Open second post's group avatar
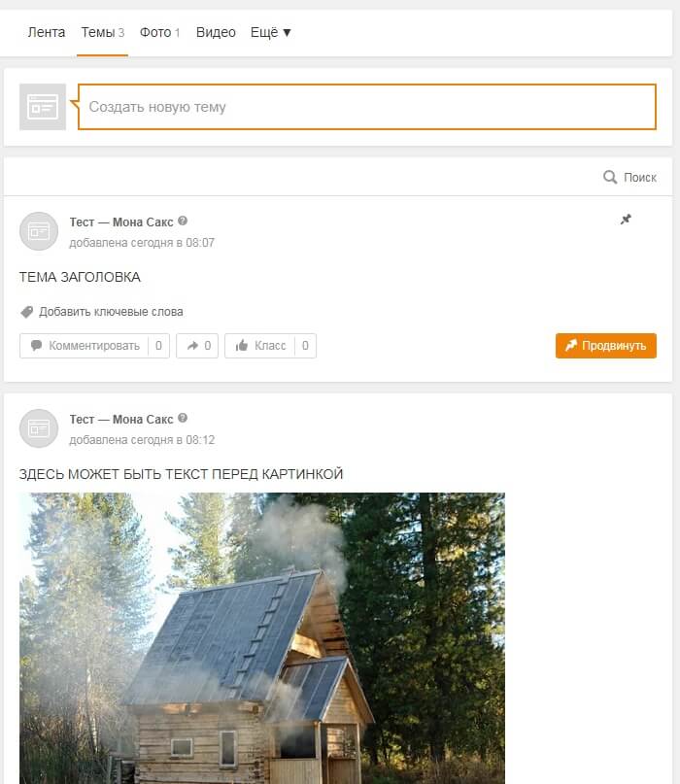This screenshot has width=680, height=784. point(39,428)
